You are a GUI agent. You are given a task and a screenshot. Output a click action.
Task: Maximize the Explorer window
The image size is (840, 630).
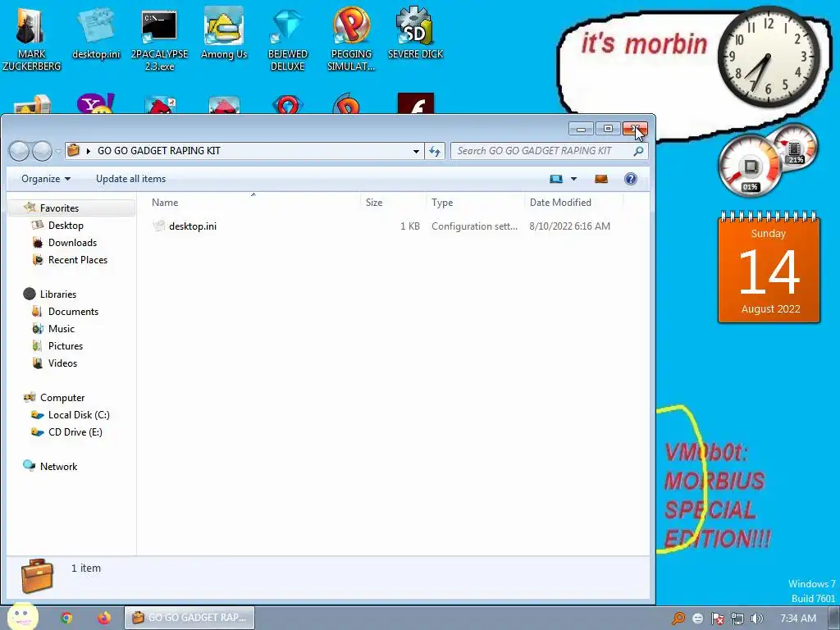click(608, 129)
